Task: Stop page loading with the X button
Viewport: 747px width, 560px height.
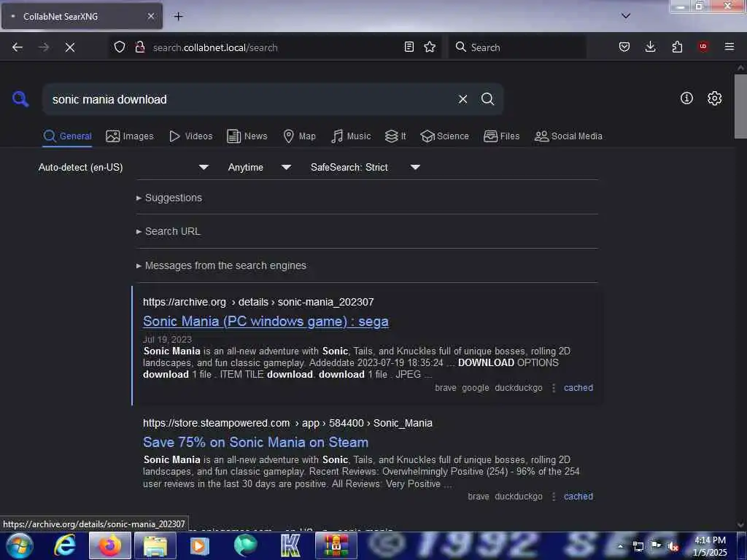Action: [x=70, y=47]
